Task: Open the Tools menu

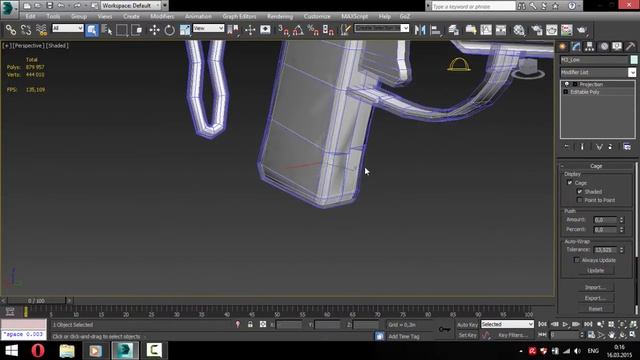Action: (x=53, y=16)
